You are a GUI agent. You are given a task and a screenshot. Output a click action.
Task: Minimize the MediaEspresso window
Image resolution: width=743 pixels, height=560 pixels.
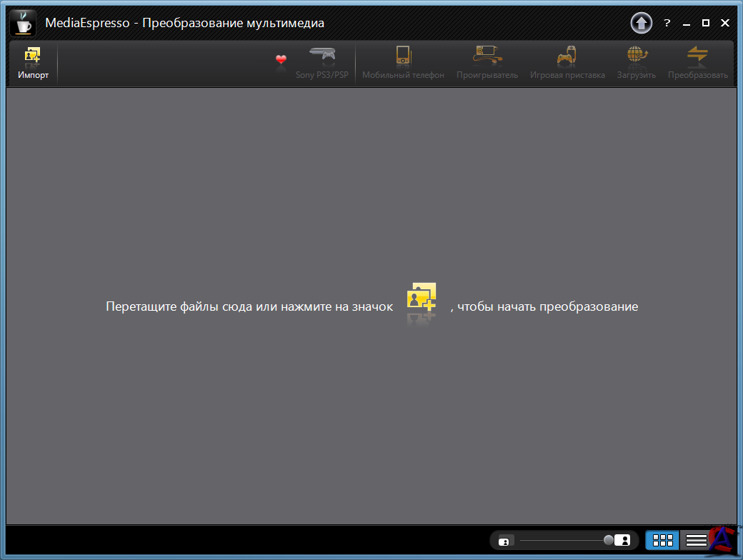[x=687, y=23]
